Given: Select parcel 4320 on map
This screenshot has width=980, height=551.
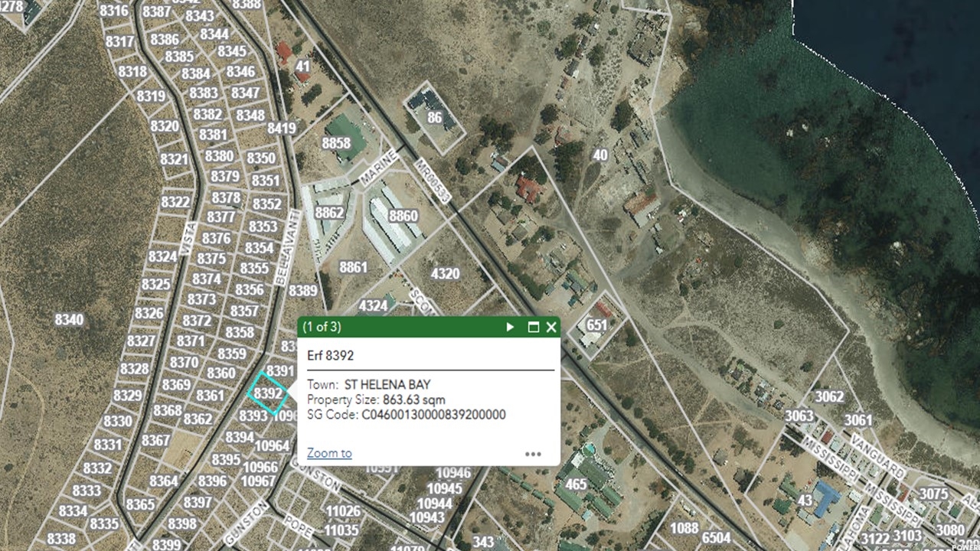Looking at the screenshot, I should 445,274.
